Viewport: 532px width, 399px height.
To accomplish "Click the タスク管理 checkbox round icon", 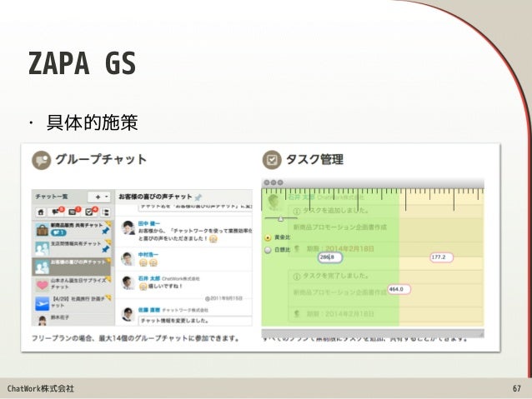I will [272, 160].
